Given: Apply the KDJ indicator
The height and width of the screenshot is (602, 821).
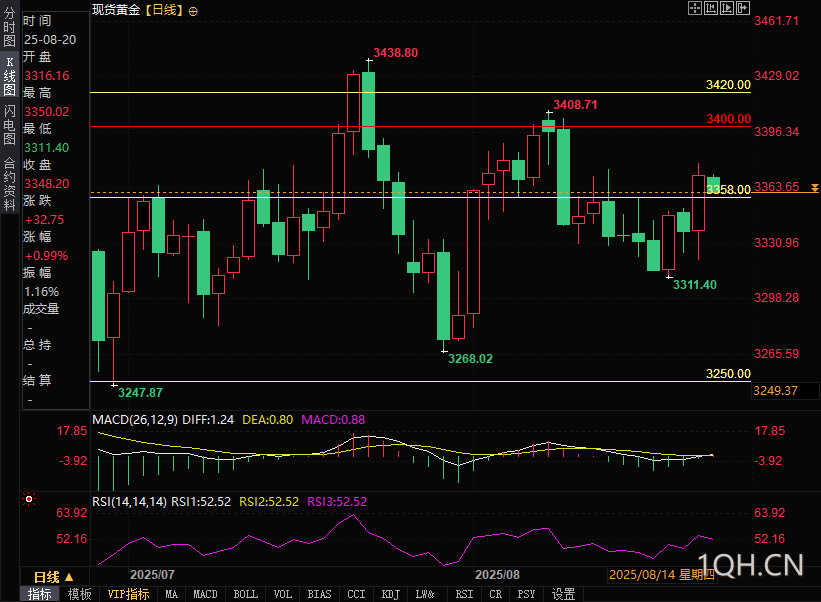Looking at the screenshot, I should (391, 594).
